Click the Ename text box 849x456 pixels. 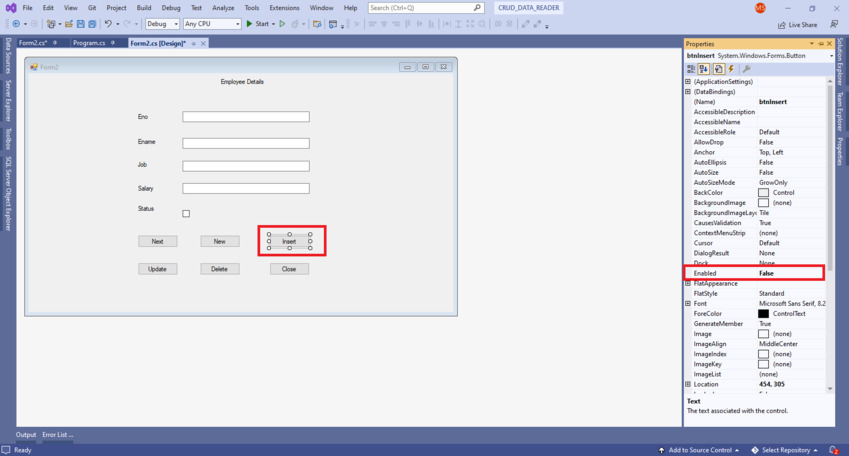(x=246, y=143)
